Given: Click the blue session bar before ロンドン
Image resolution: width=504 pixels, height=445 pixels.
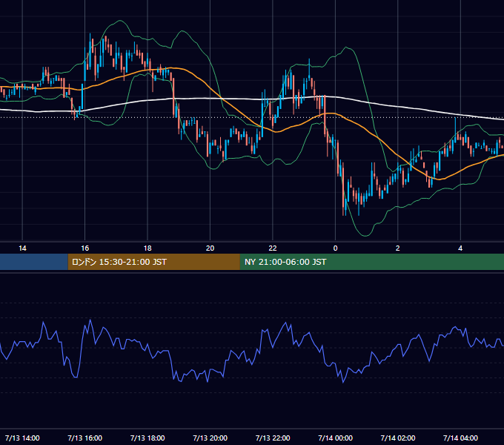Looking at the screenshot, I should click(34, 262).
